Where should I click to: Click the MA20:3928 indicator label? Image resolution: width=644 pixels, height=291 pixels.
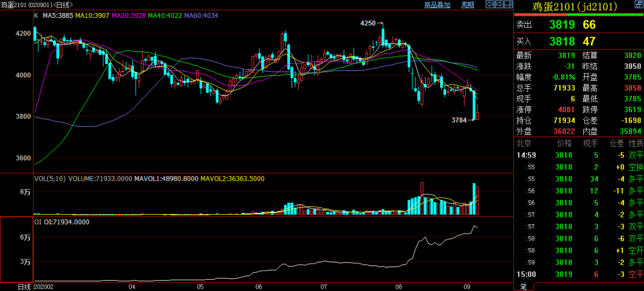(129, 16)
